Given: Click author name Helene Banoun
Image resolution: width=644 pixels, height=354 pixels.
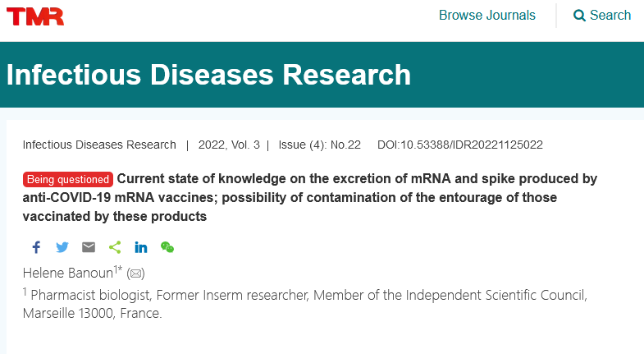Looking at the screenshot, I should click(x=68, y=273).
